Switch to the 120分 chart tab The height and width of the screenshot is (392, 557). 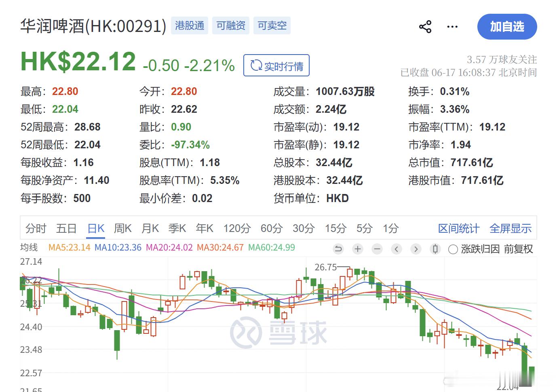point(237,228)
